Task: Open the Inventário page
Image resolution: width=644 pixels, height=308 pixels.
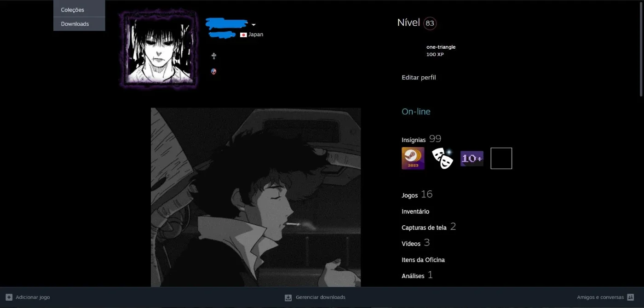Action: point(415,211)
